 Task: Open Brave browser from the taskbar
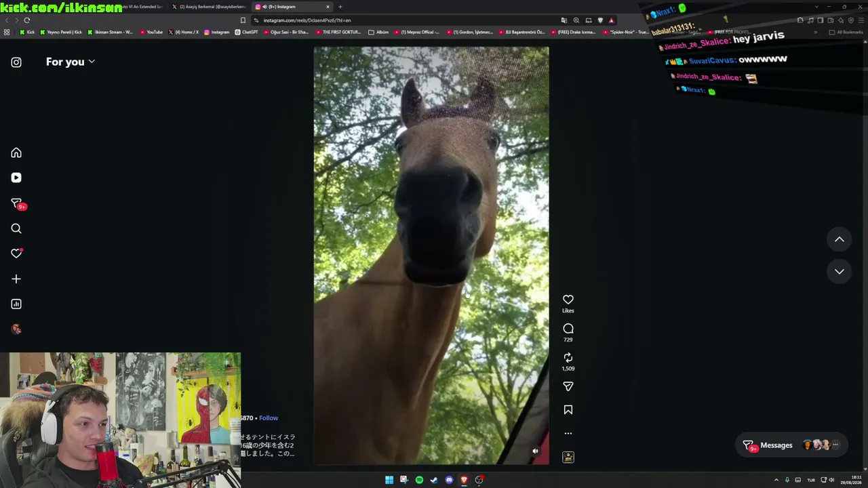[464, 480]
